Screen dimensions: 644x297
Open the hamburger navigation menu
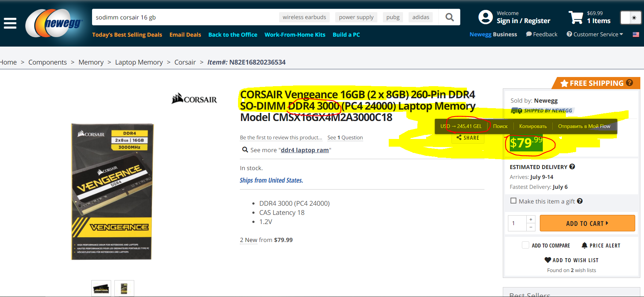pos(10,23)
